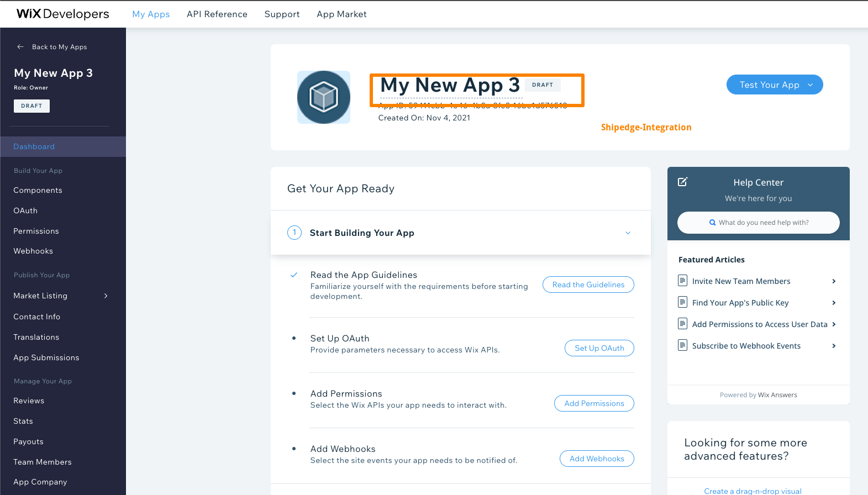The image size is (868, 495).
Task: Click the Help Center edit icon
Action: pyautogui.click(x=683, y=182)
